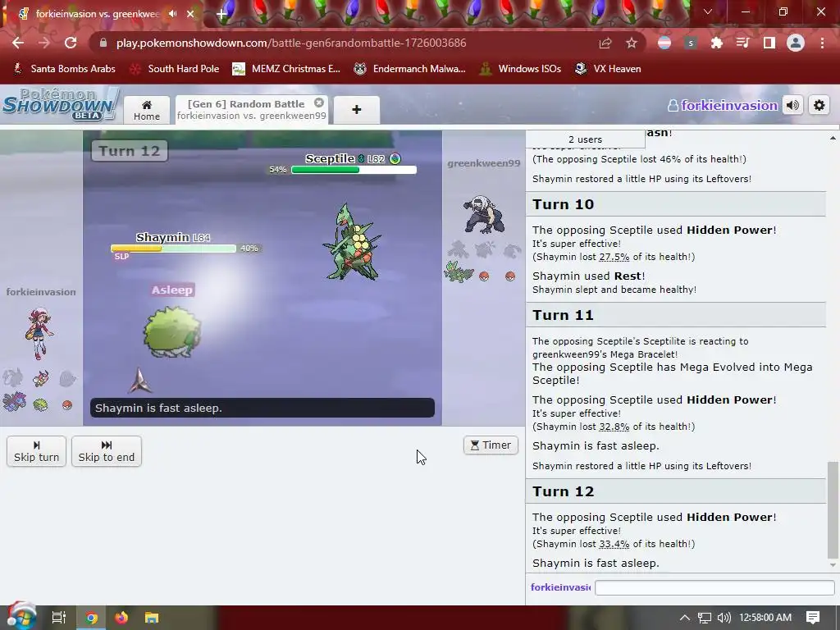This screenshot has height=630, width=840.
Task: Click the 33.4% damage value in Turn 12
Action: pos(614,545)
